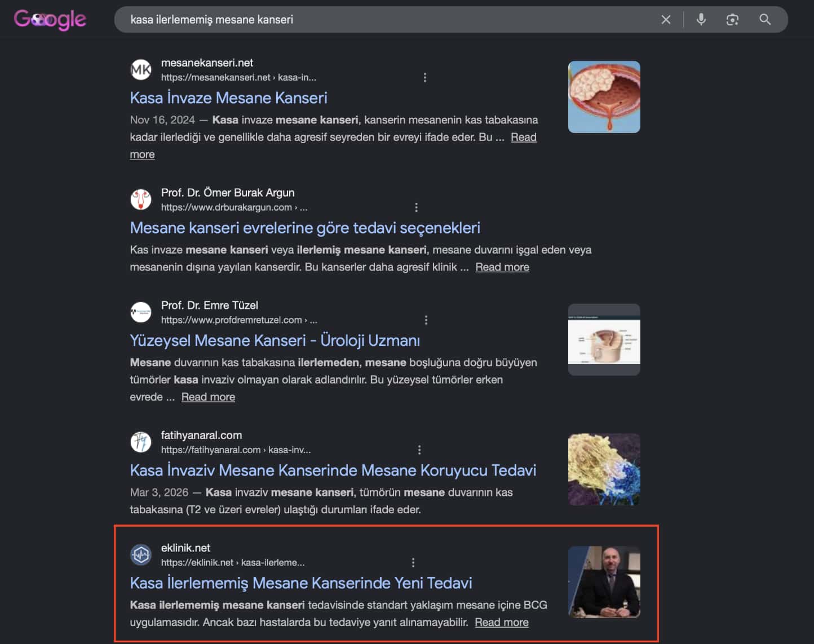Open three-dot menu for eklinik.net result
Image resolution: width=814 pixels, height=644 pixels.
tap(413, 562)
